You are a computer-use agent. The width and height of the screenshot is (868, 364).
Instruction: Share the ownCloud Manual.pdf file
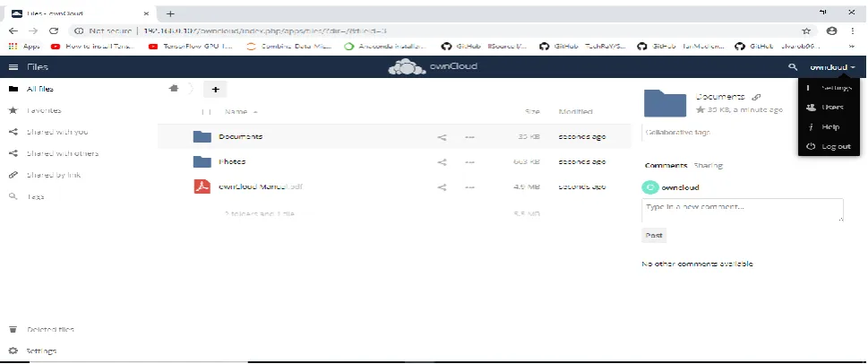point(442,187)
